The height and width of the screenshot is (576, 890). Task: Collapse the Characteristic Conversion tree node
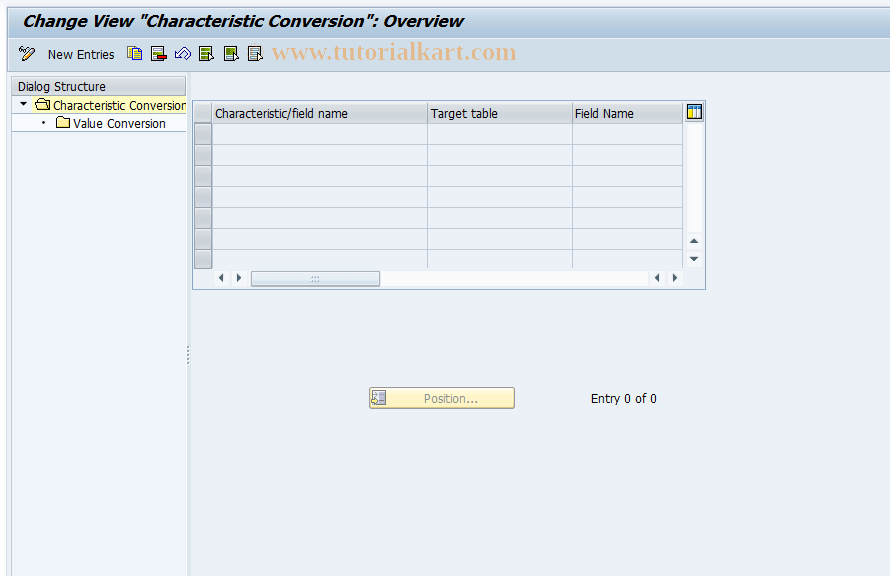pos(23,105)
